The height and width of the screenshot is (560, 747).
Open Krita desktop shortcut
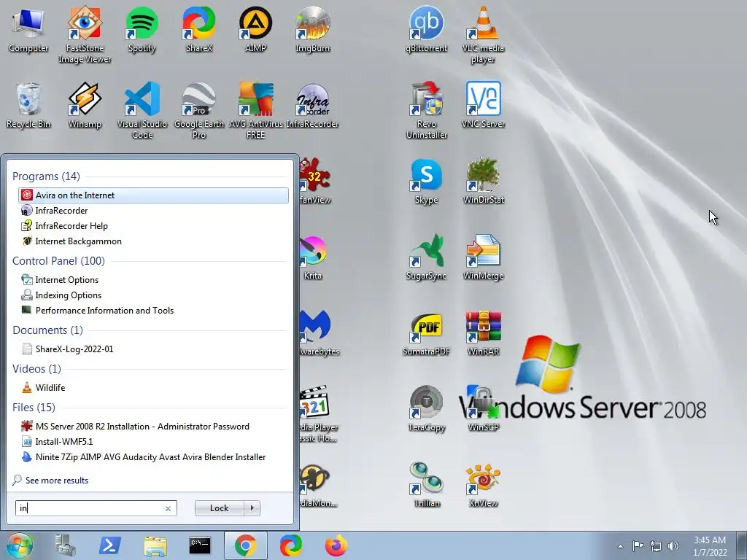tap(312, 257)
